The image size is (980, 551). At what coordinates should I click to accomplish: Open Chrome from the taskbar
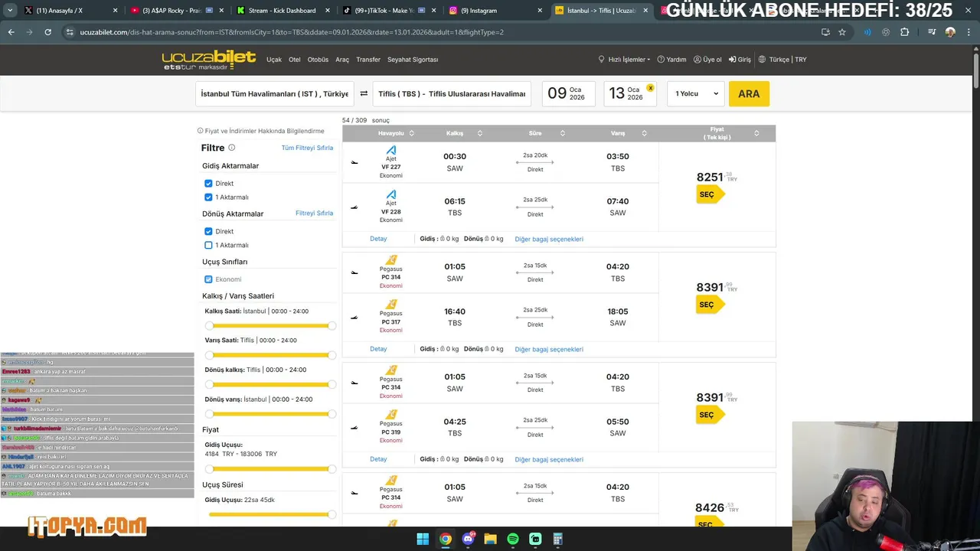pyautogui.click(x=446, y=539)
